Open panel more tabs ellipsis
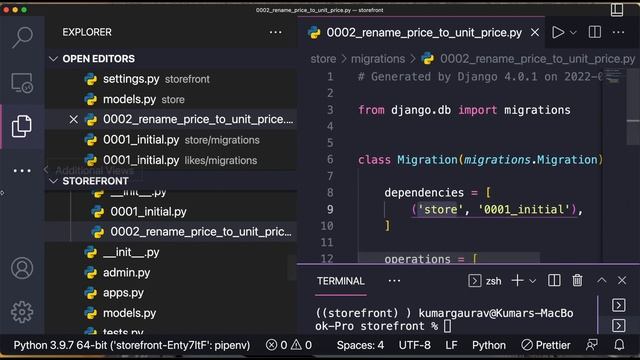The image size is (640, 360). (x=394, y=281)
